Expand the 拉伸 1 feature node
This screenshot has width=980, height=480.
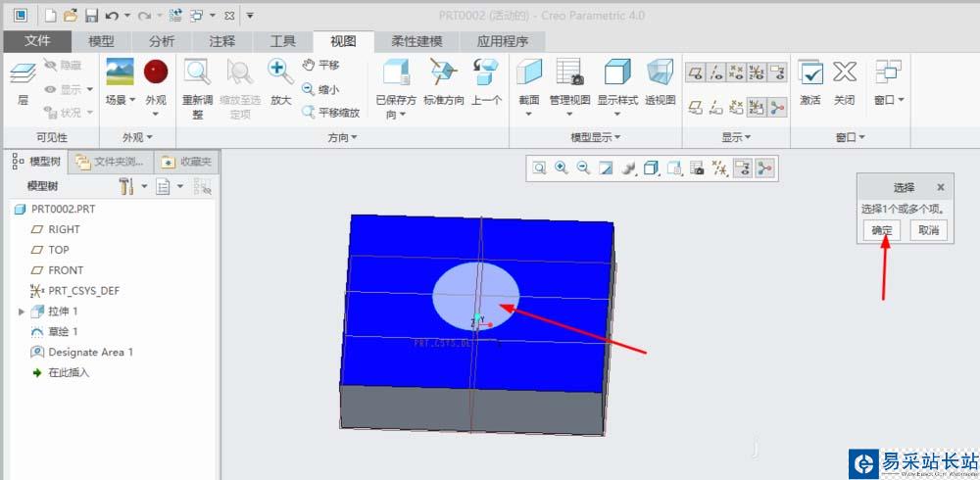tap(22, 312)
